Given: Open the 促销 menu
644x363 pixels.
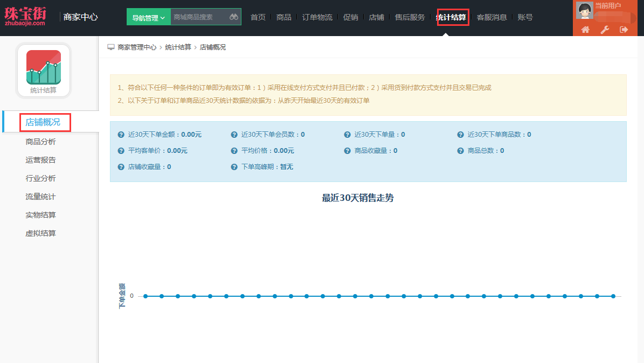Looking at the screenshot, I should click(350, 17).
